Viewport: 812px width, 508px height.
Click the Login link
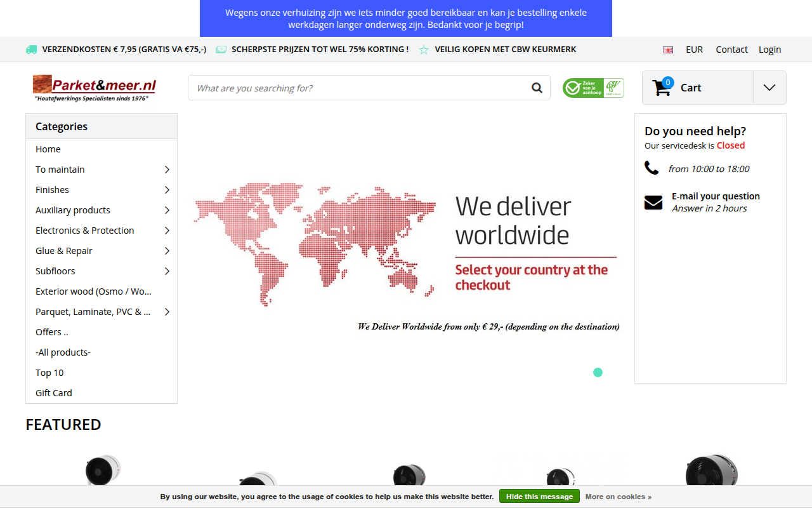[x=769, y=50]
